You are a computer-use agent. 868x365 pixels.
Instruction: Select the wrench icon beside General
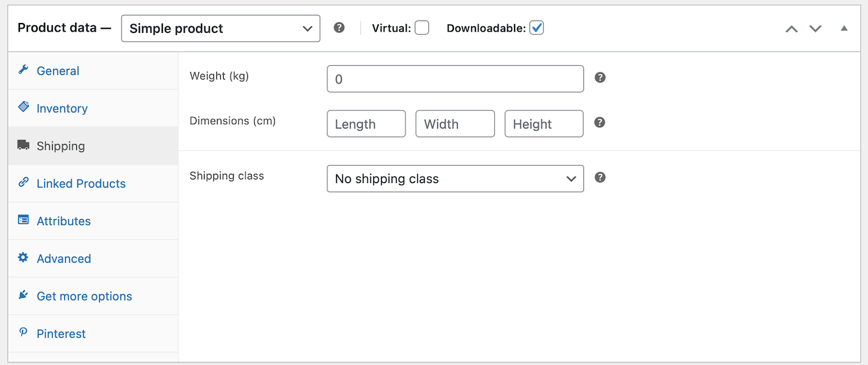(23, 70)
